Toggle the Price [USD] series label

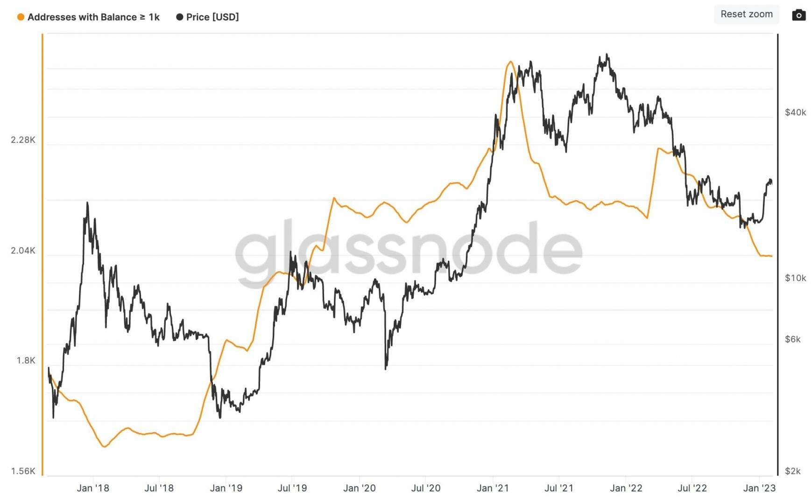point(212,17)
